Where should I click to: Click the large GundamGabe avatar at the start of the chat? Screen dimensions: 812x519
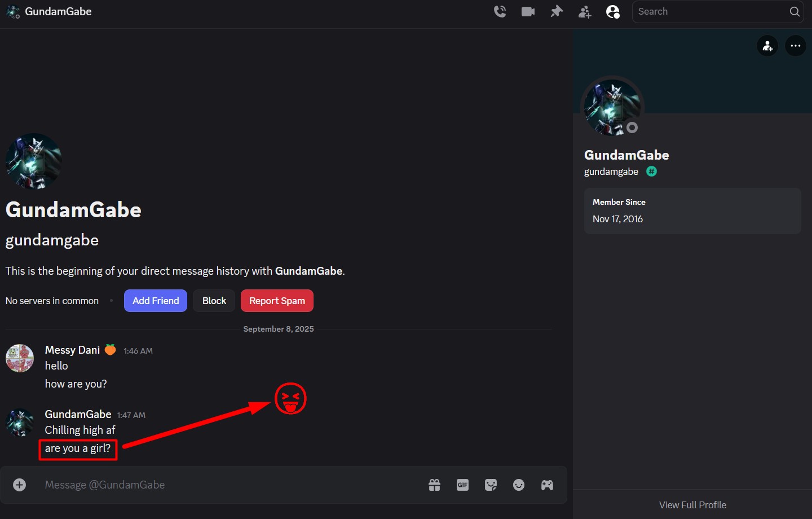(34, 161)
